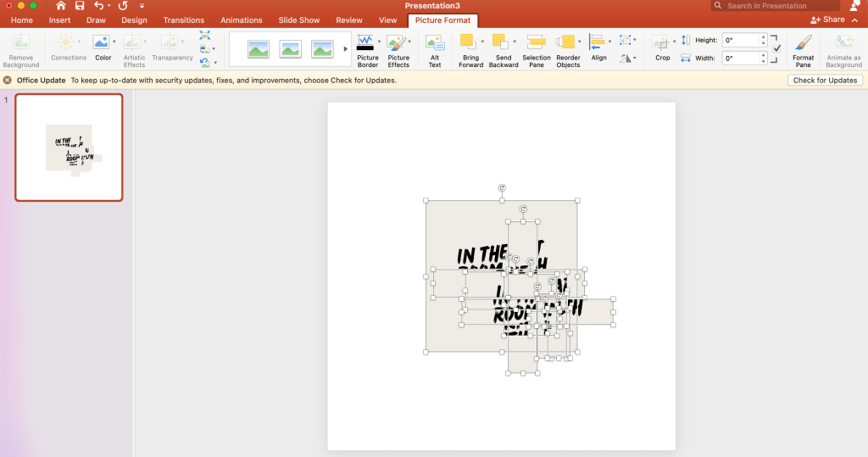Toggle the lock aspect ratio checkbox
This screenshot has height=457, width=868.
tap(776, 49)
